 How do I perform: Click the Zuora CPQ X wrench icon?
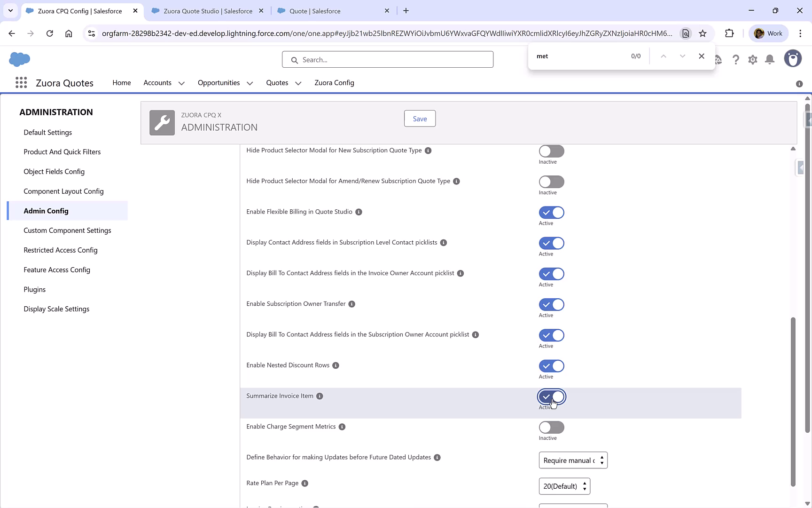pos(162,122)
